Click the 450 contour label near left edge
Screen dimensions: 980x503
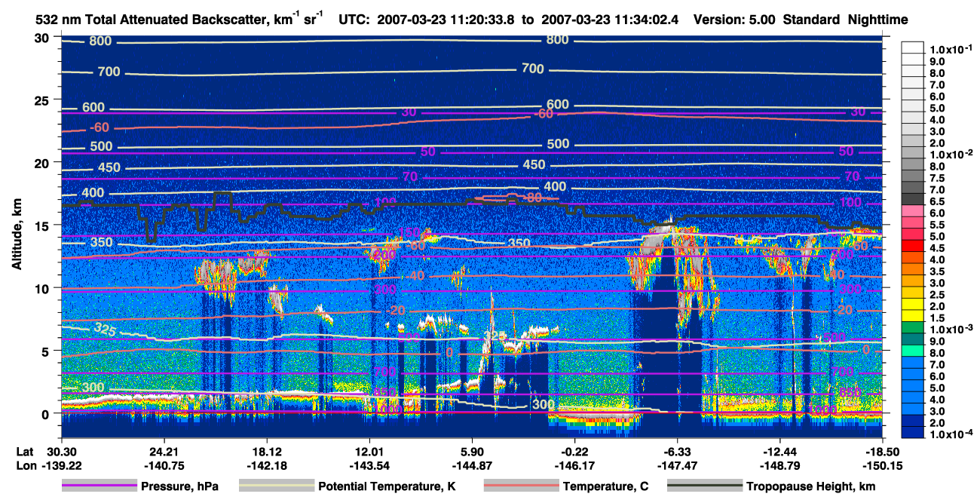109,167
